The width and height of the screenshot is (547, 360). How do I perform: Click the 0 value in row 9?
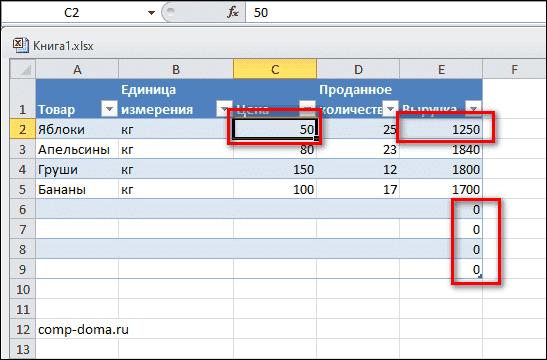(476, 269)
